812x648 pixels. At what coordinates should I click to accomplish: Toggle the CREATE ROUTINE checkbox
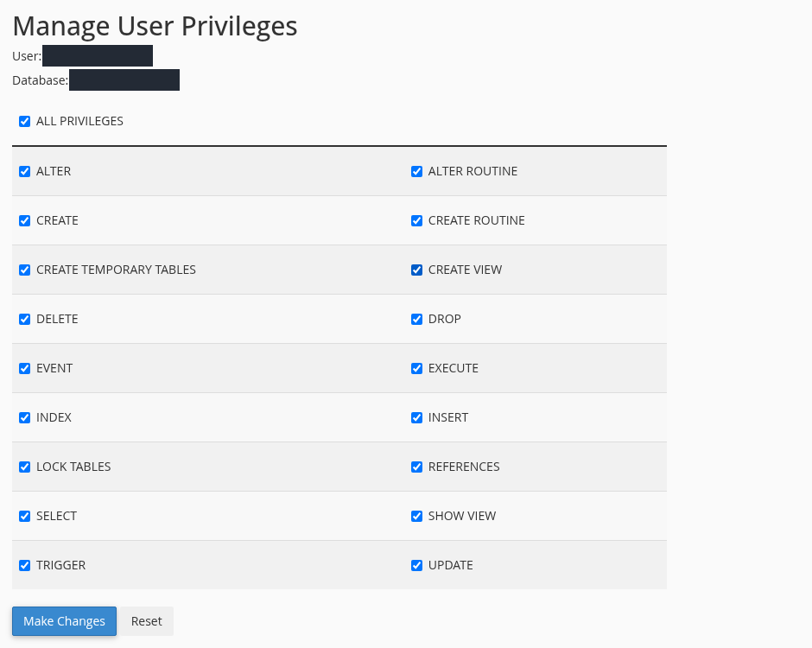[x=416, y=220]
